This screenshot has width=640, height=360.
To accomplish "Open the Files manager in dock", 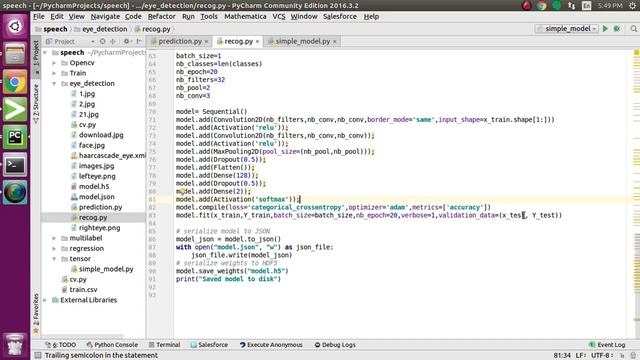I will pyautogui.click(x=15, y=54).
